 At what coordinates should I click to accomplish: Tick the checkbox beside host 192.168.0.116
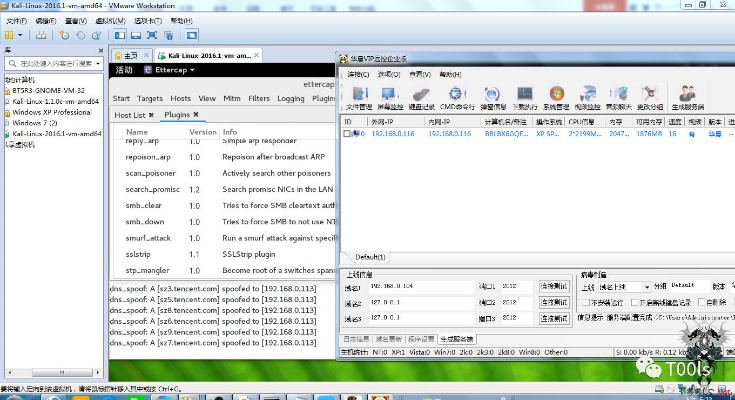coord(348,132)
